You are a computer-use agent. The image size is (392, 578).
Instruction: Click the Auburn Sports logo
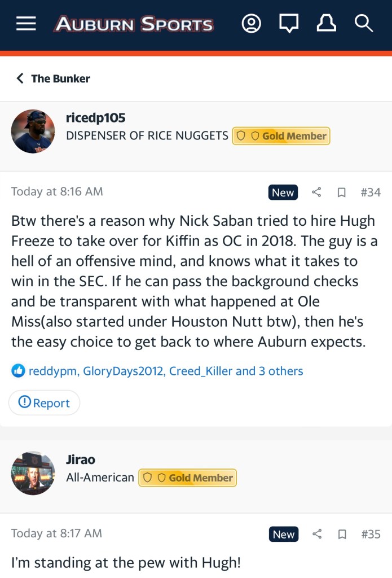[x=134, y=24]
